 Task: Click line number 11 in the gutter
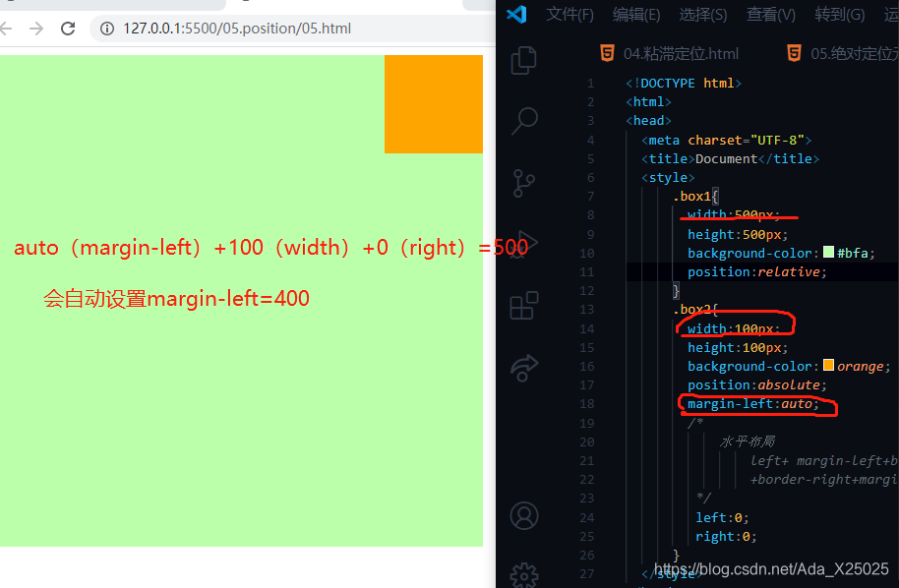click(x=586, y=271)
